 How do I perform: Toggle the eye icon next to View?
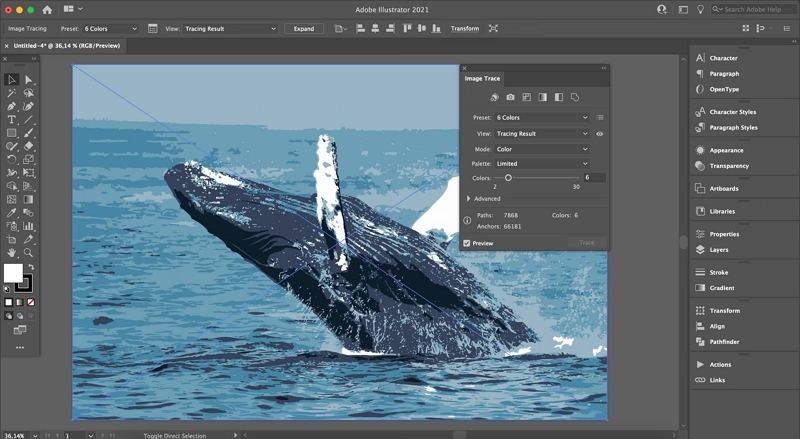[600, 133]
